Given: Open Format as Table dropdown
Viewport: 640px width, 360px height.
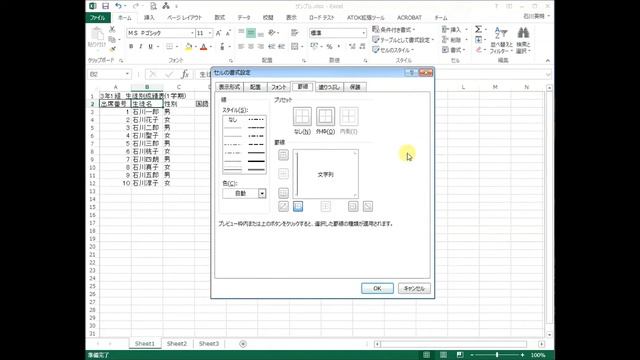Looking at the screenshot, I should tap(403, 40).
